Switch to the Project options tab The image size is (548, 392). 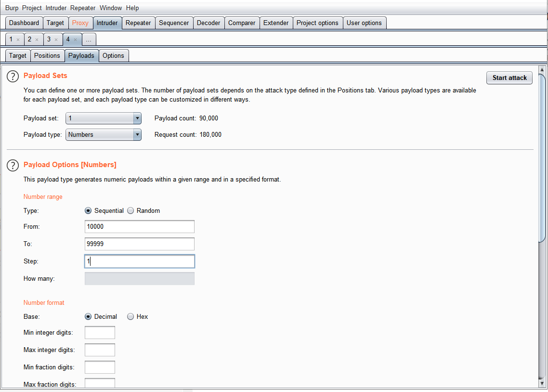pos(318,23)
